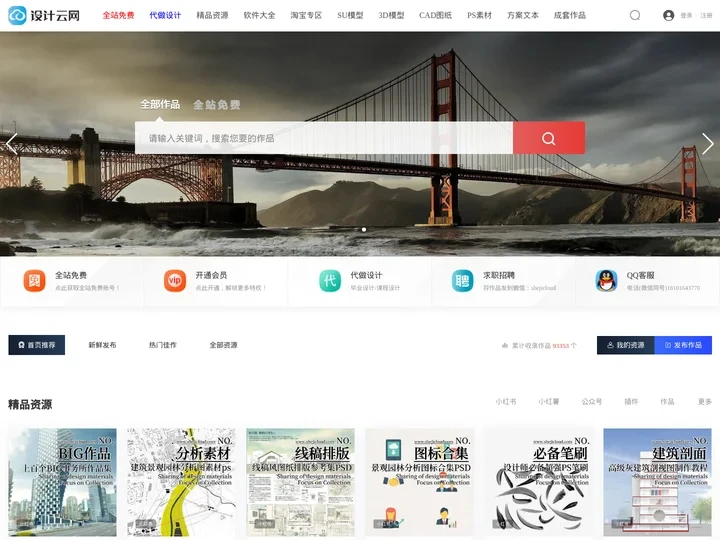Click 更多 in 精品资源 section
Screen dimensions: 720x540
[705, 401]
